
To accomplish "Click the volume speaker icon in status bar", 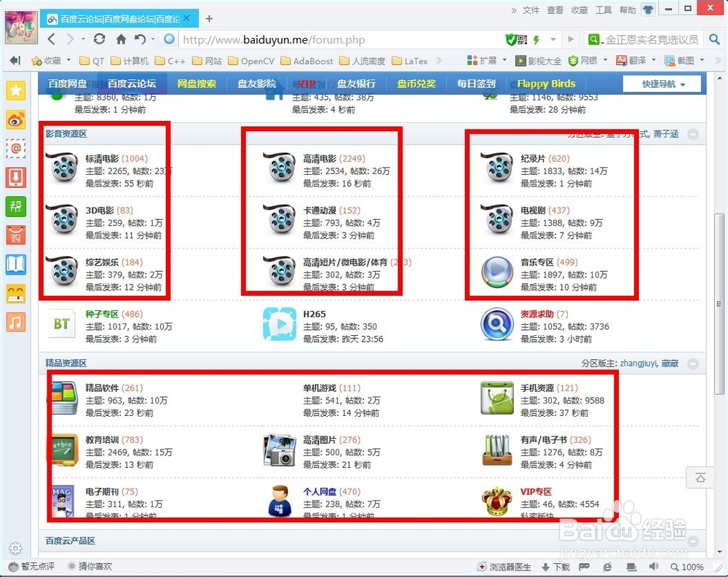I will point(654,567).
